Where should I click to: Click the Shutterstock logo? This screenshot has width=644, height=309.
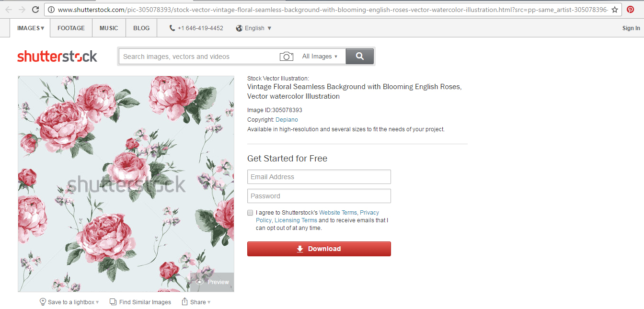click(x=57, y=57)
